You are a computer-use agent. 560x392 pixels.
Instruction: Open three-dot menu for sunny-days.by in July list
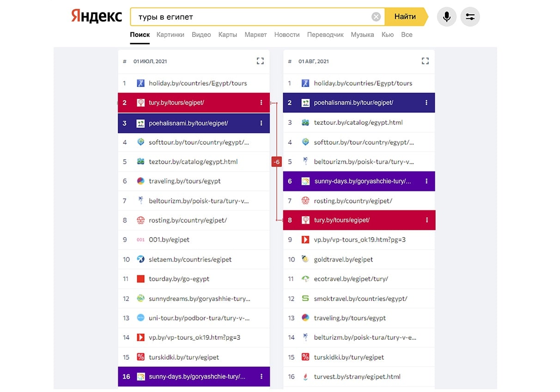(261, 376)
